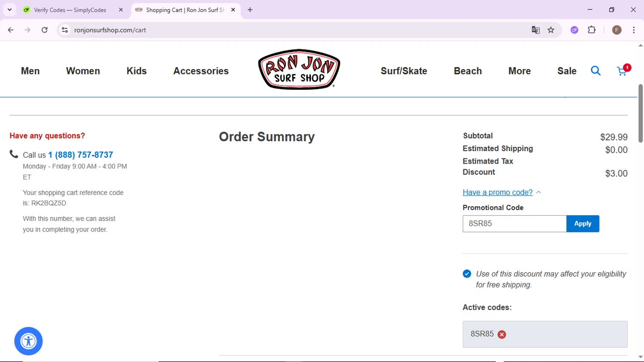This screenshot has height=362, width=644.
Task: Click the scrollbar down arrow
Action: (641, 357)
